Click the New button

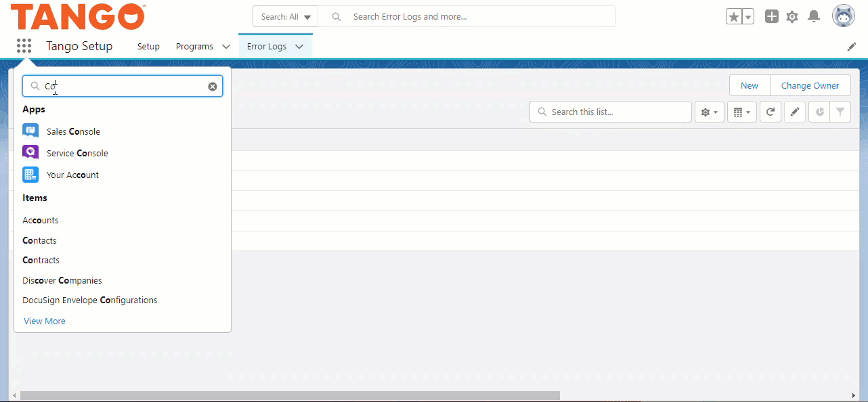coord(749,85)
